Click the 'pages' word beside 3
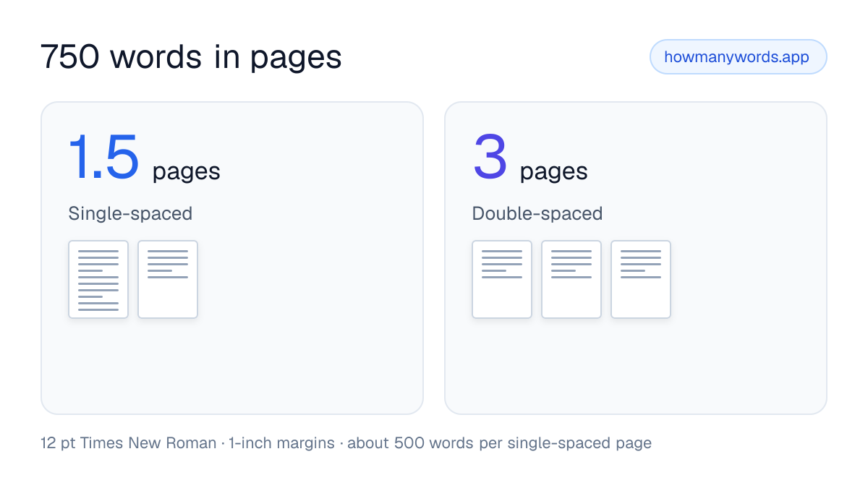Image resolution: width=868 pixels, height=488 pixels. point(554,172)
